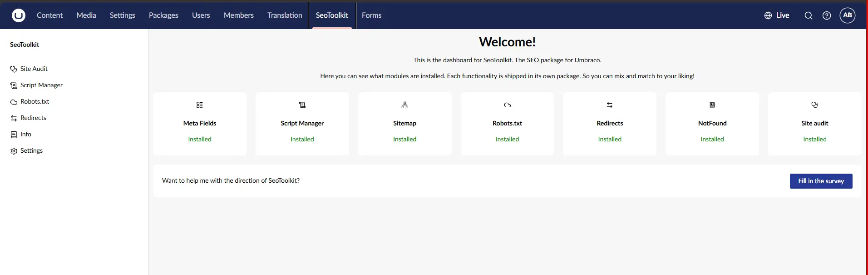Click the globe icon beside Live
The height and width of the screenshot is (275, 868).
pyautogui.click(x=768, y=15)
